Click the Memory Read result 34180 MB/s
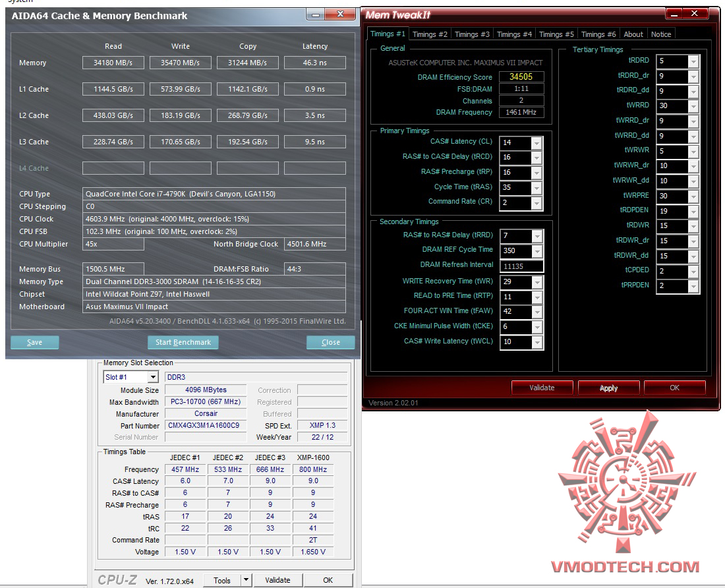The height and width of the screenshot is (588, 725). coord(113,63)
